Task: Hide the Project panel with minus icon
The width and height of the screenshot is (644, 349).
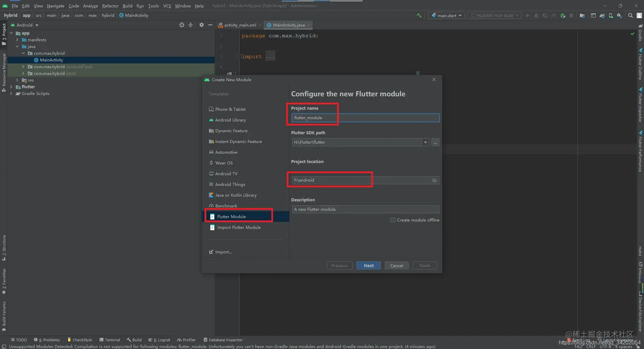Action: (210, 25)
